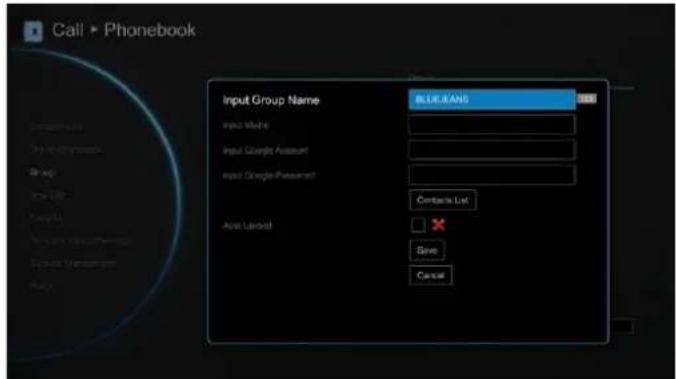Save the group settings
Image resolution: width=676 pixels, height=379 pixels.
point(427,251)
